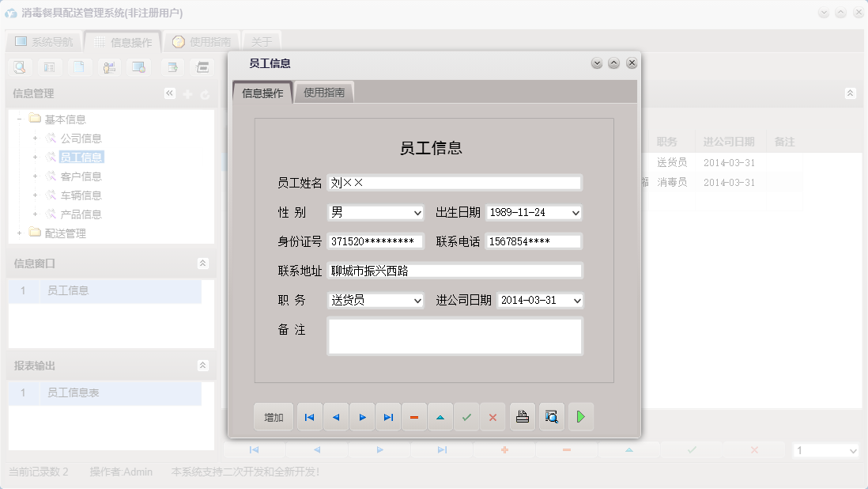Click the 增加 add button

[273, 417]
